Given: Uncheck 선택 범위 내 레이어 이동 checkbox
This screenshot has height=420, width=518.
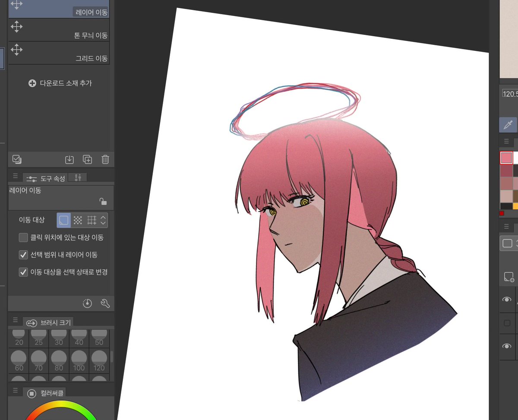Looking at the screenshot, I should tap(23, 255).
